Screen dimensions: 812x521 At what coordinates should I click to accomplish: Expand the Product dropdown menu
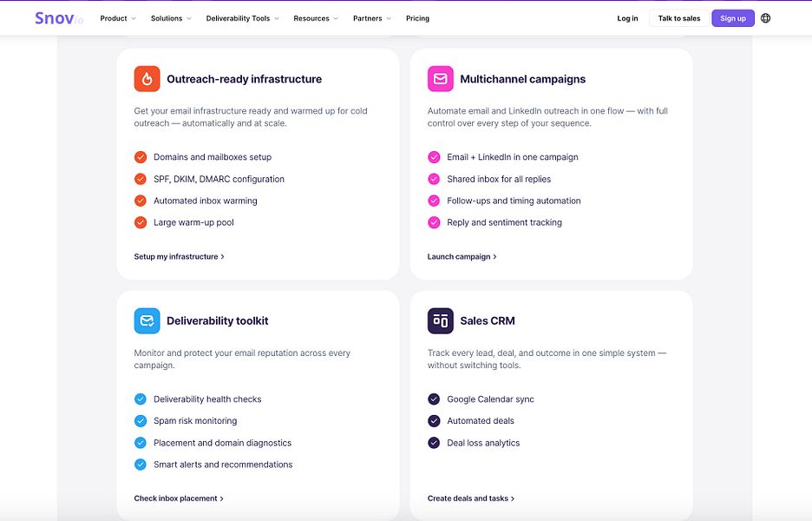click(118, 18)
